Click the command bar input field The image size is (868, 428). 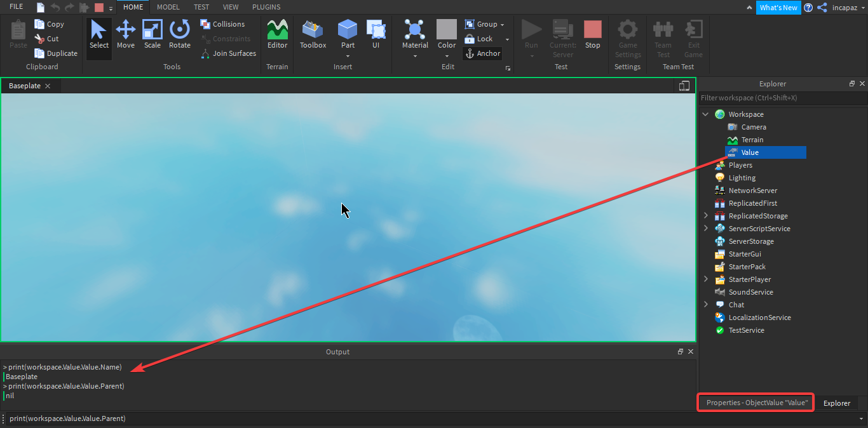point(254,418)
